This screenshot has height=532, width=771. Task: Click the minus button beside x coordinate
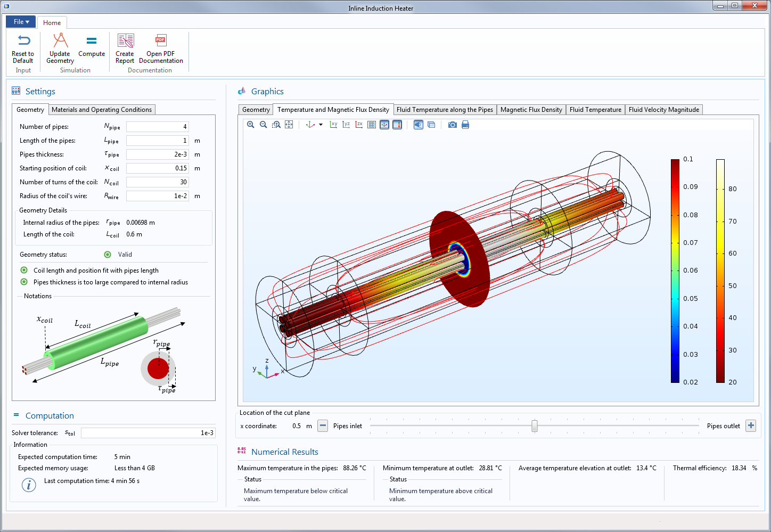(323, 425)
